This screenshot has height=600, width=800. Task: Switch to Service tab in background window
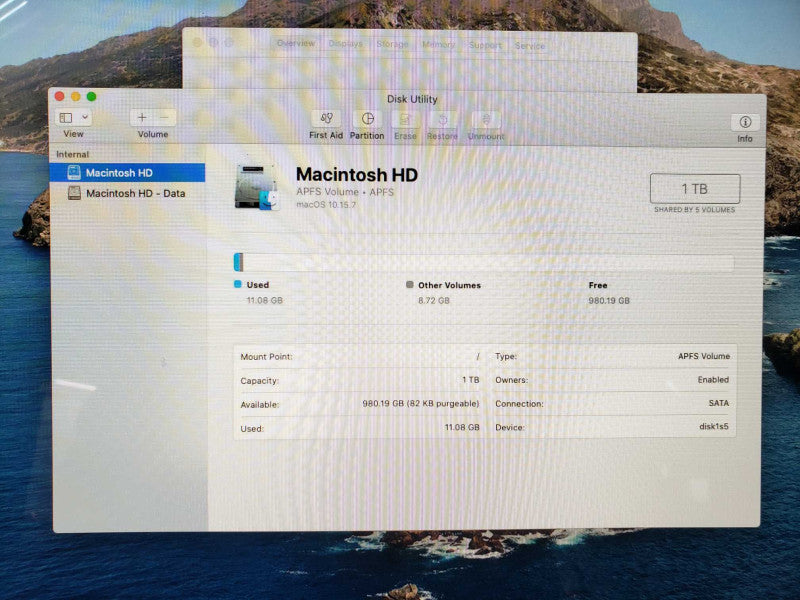pyautogui.click(x=530, y=46)
